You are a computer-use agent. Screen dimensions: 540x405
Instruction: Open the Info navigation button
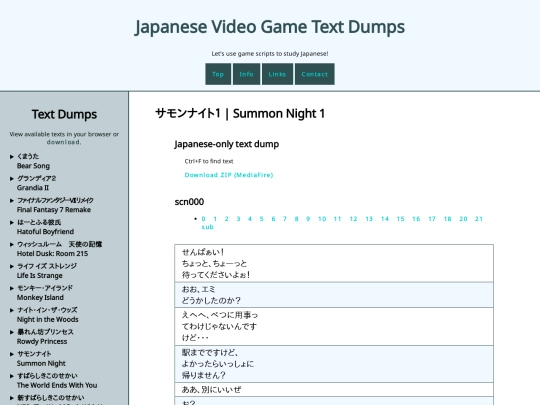(246, 74)
